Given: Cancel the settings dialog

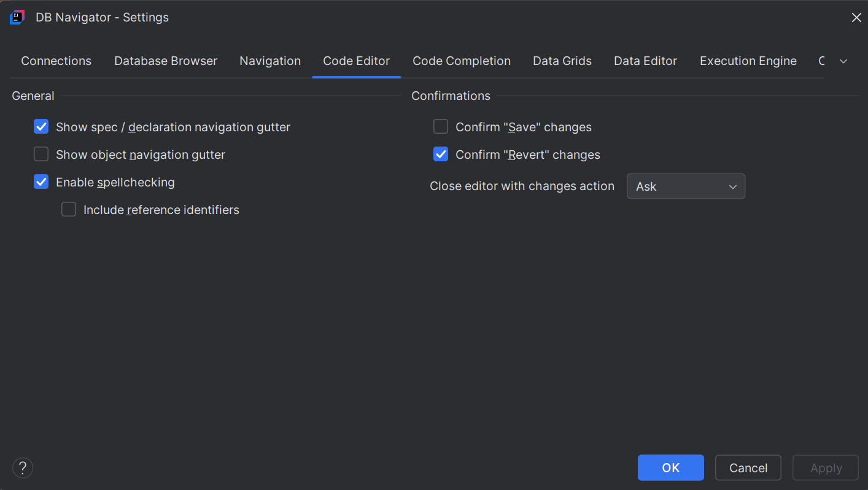Looking at the screenshot, I should (x=748, y=467).
